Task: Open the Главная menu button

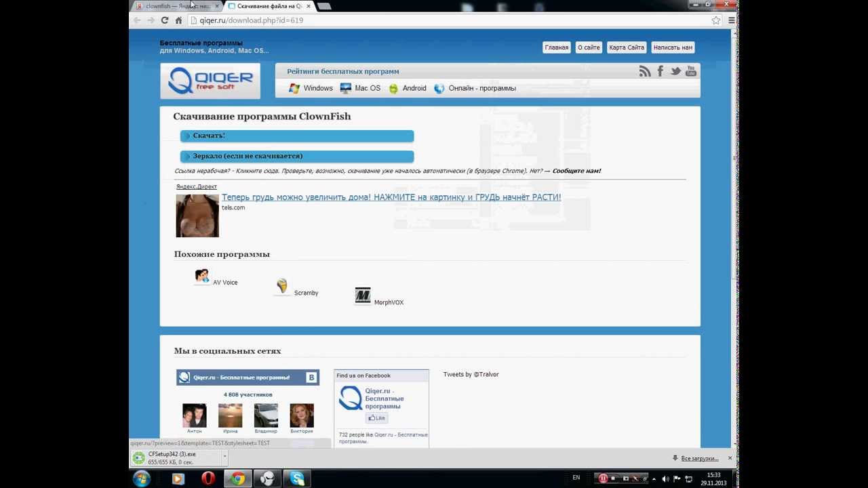Action: (556, 47)
